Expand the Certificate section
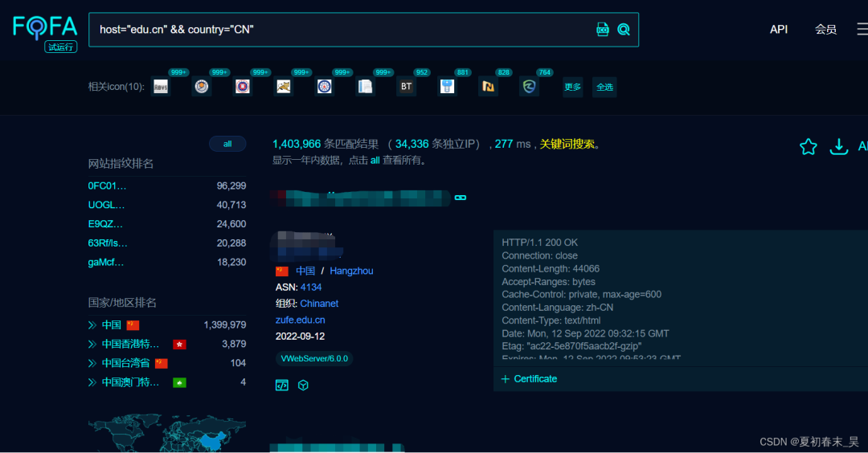Image resolution: width=868 pixels, height=453 pixels. click(x=529, y=379)
